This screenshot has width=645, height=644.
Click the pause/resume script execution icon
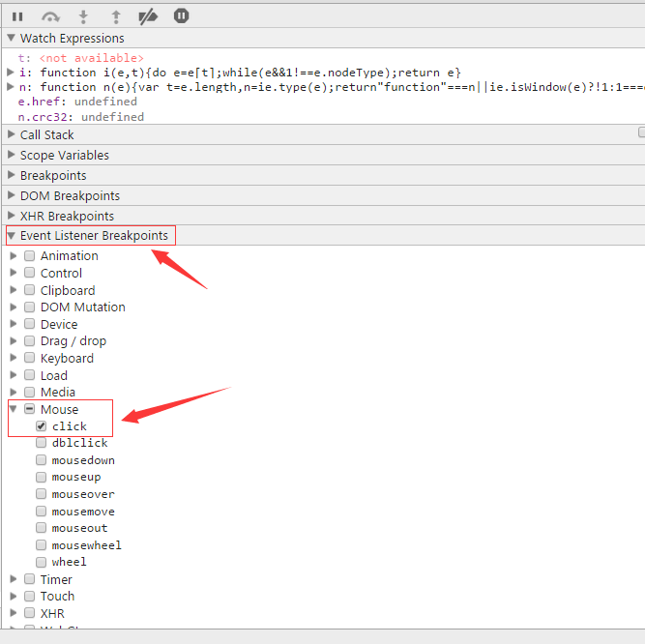click(17, 16)
